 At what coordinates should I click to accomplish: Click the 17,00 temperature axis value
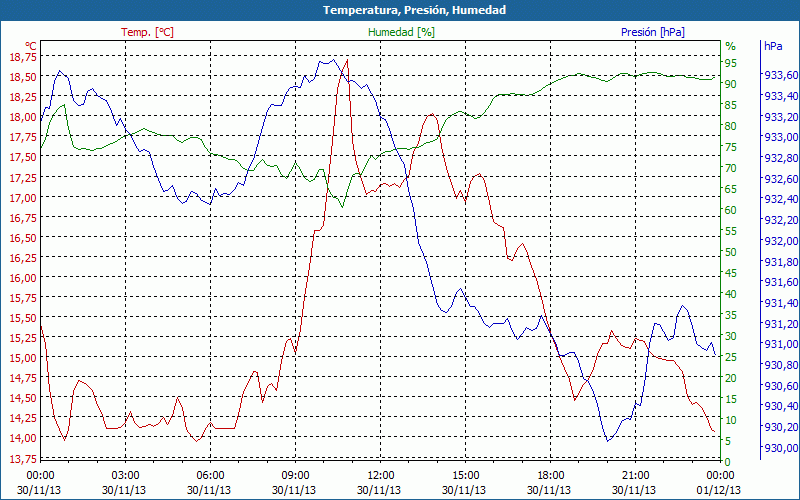coord(23,197)
